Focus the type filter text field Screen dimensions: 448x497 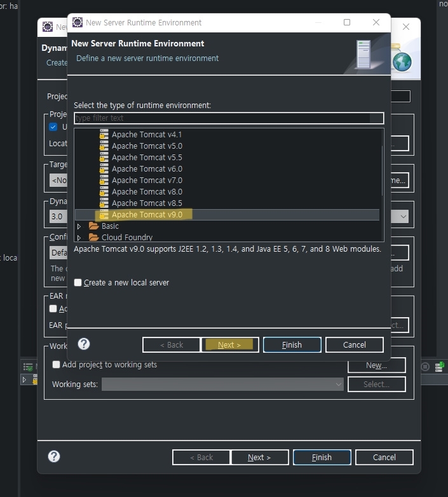click(x=229, y=118)
